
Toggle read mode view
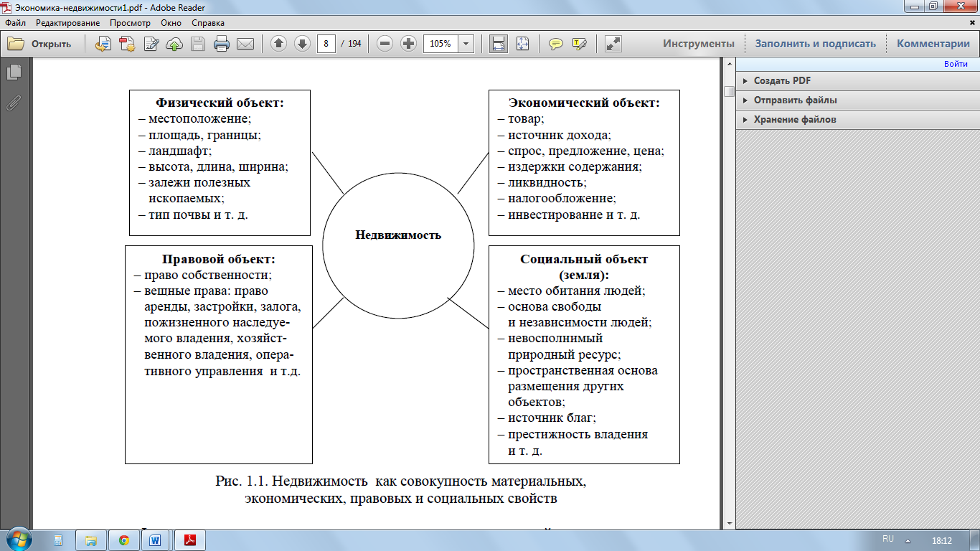[613, 44]
